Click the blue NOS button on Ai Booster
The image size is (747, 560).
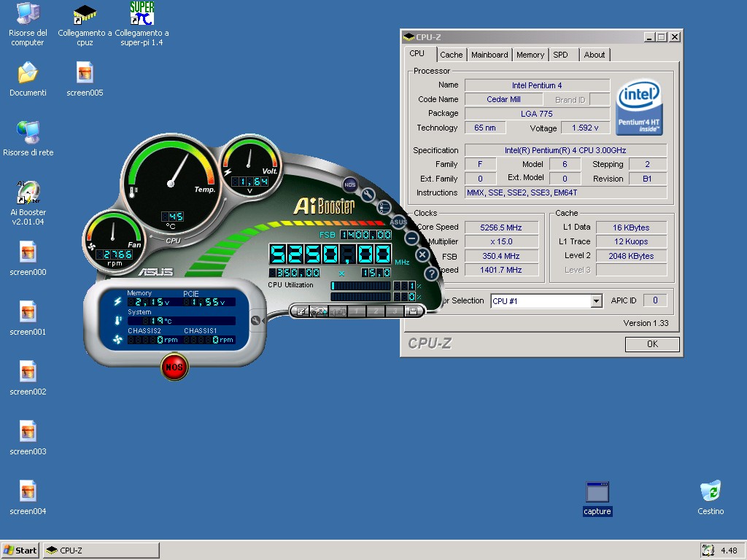click(349, 184)
